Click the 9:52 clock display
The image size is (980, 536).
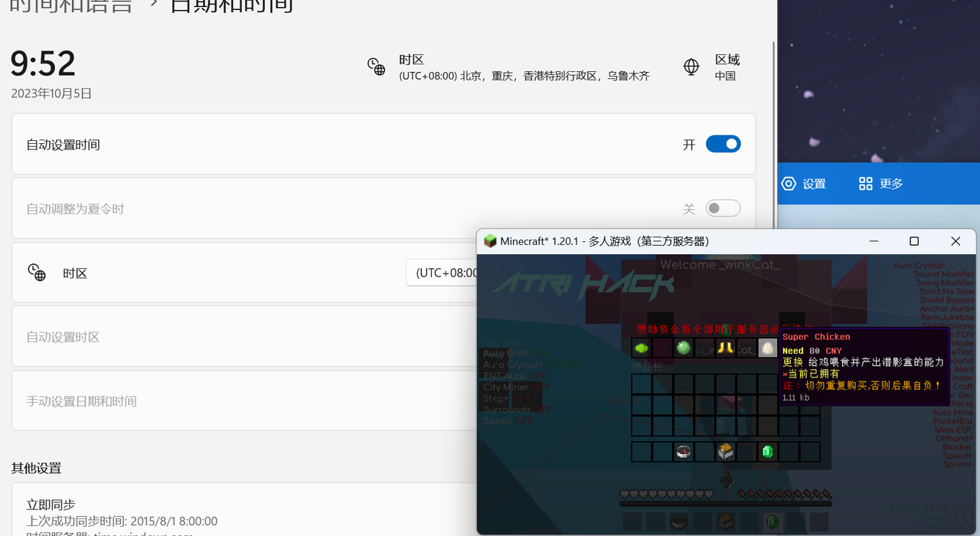point(43,64)
